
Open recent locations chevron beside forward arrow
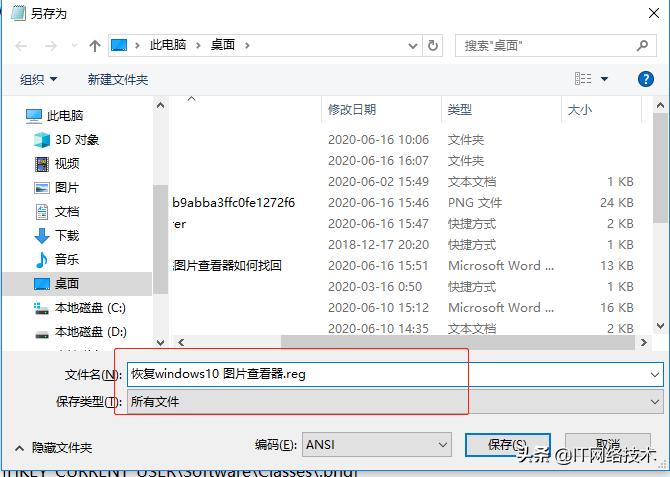(74, 45)
